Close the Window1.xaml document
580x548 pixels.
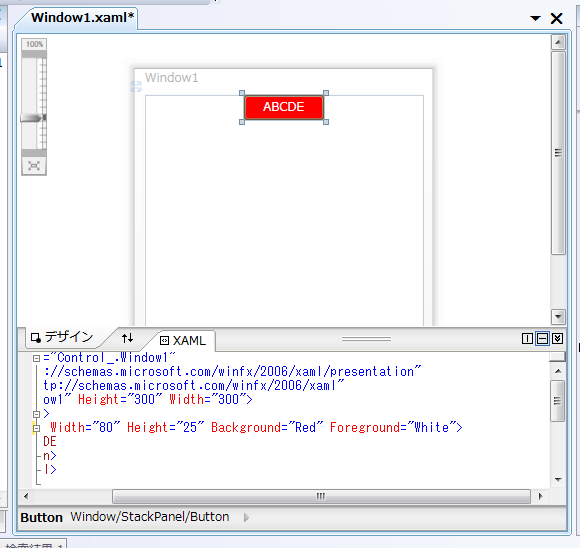tap(556, 18)
